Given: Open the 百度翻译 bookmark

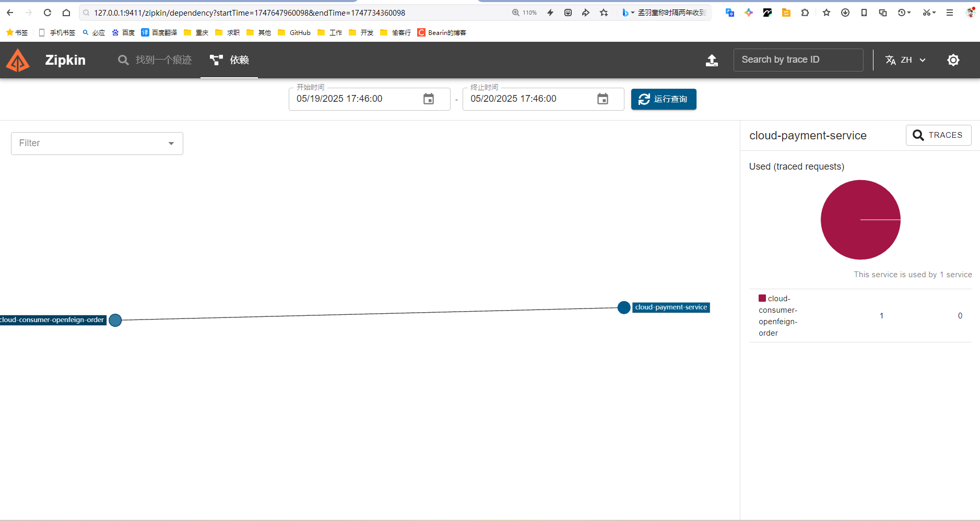Looking at the screenshot, I should click(159, 32).
